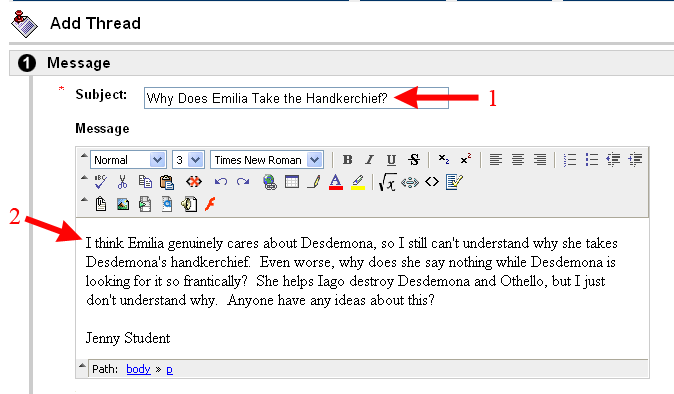The height and width of the screenshot is (394, 674).
Task: Click the p link in Path
Action: [169, 370]
